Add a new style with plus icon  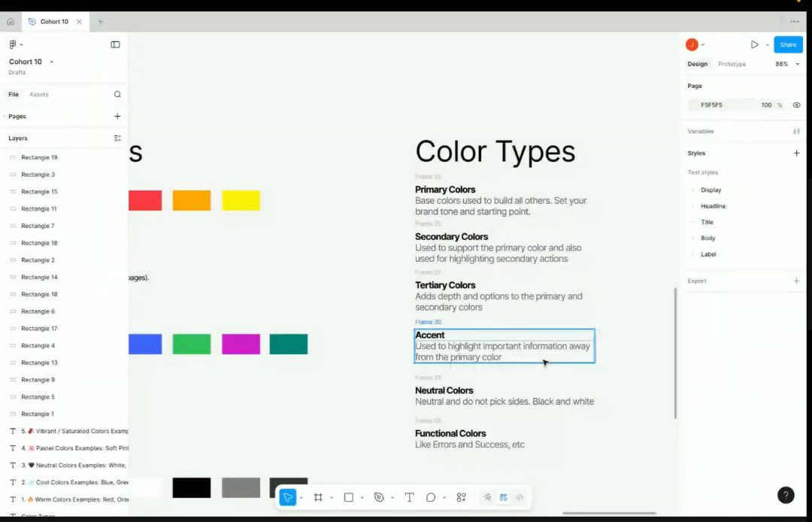click(x=796, y=153)
